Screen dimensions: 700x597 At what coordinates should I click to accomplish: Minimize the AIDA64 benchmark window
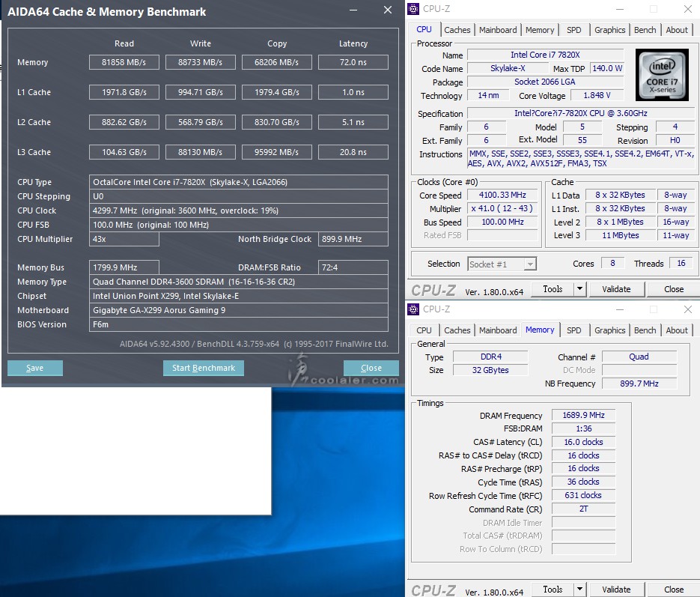coord(353,10)
